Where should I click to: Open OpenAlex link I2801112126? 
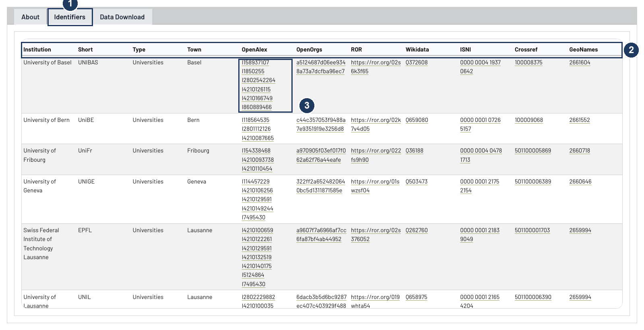point(256,129)
